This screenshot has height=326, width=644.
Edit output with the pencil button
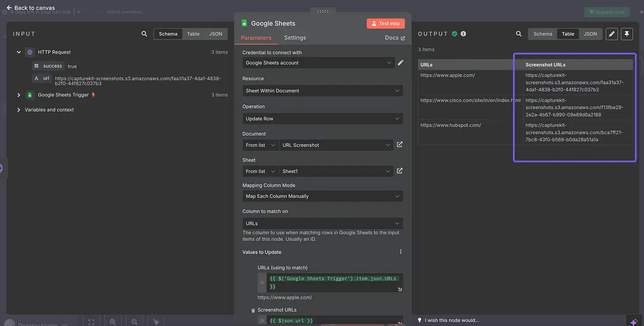[x=611, y=34]
